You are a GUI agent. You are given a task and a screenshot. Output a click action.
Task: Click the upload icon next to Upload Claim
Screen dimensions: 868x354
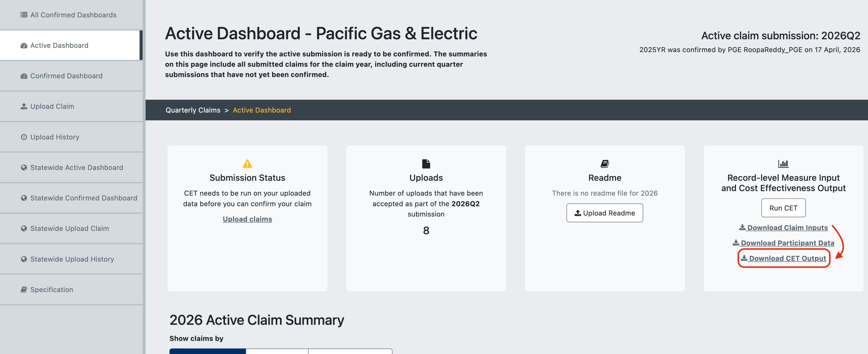coord(24,106)
